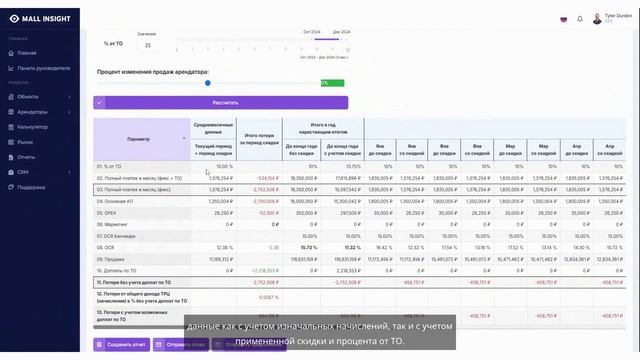Open Панель руководителя menu item
640x360 pixels.
point(44,68)
